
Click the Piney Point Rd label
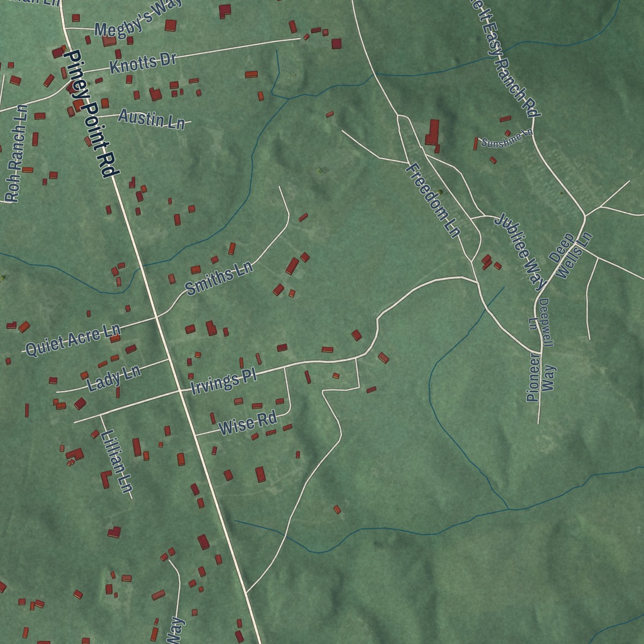click(91, 114)
